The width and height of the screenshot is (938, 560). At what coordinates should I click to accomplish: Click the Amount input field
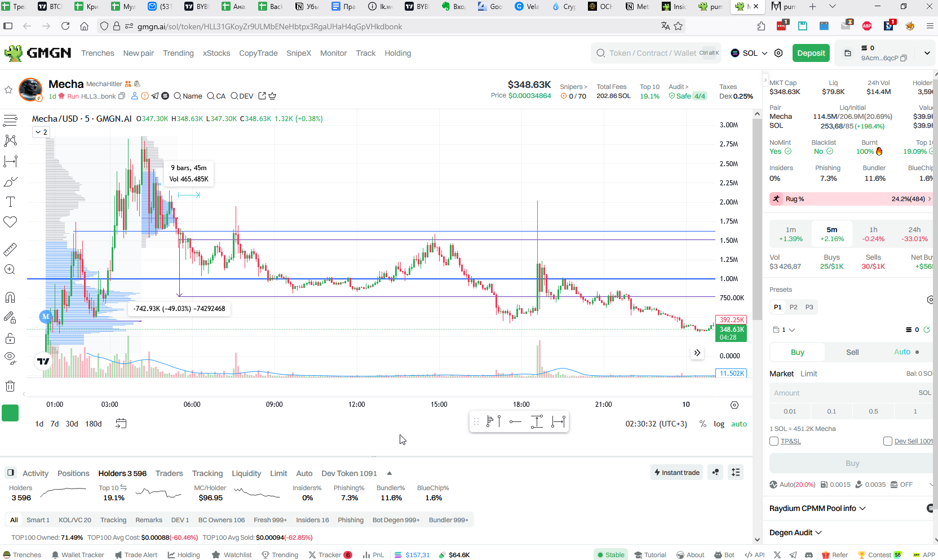[x=851, y=393]
